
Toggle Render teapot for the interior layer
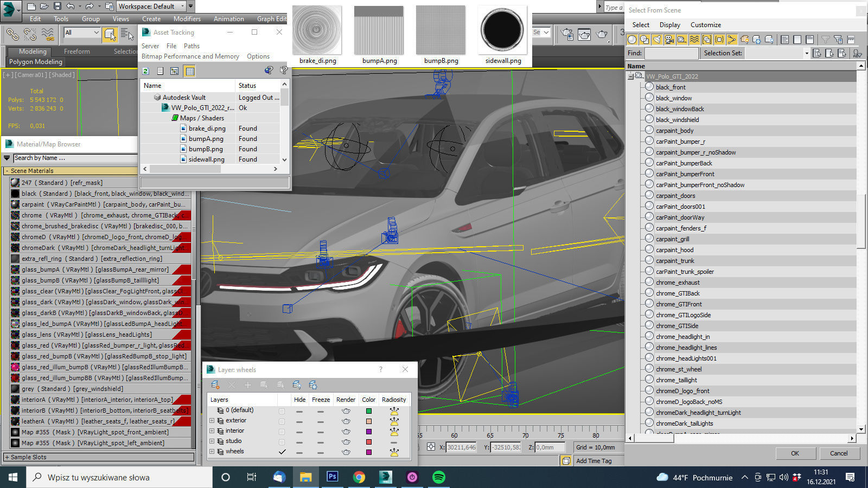pyautogui.click(x=346, y=432)
